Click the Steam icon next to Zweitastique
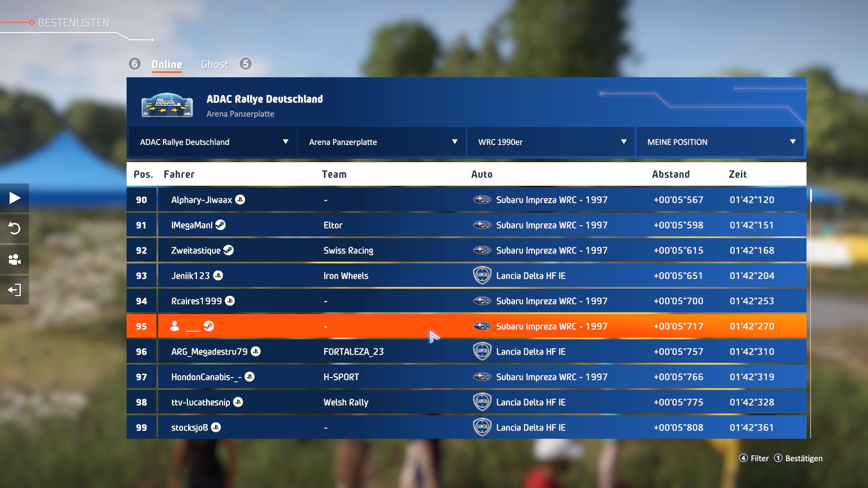 click(229, 250)
